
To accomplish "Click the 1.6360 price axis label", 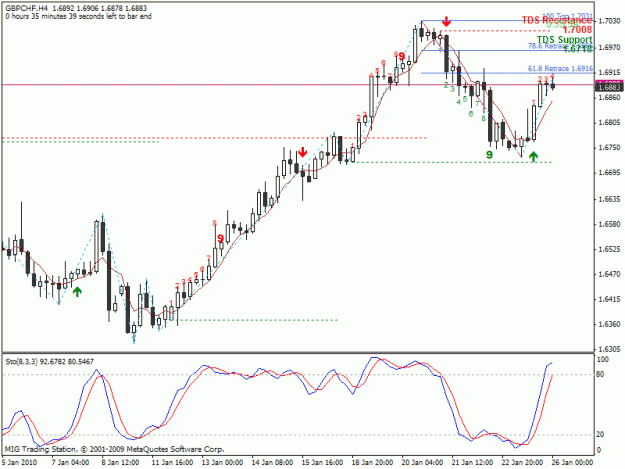I will (x=609, y=324).
